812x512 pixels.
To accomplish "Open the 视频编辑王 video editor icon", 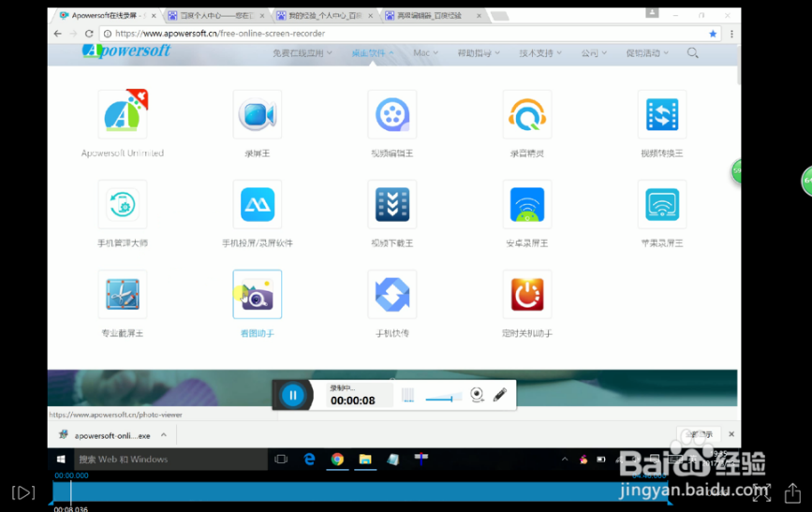I will (x=392, y=114).
